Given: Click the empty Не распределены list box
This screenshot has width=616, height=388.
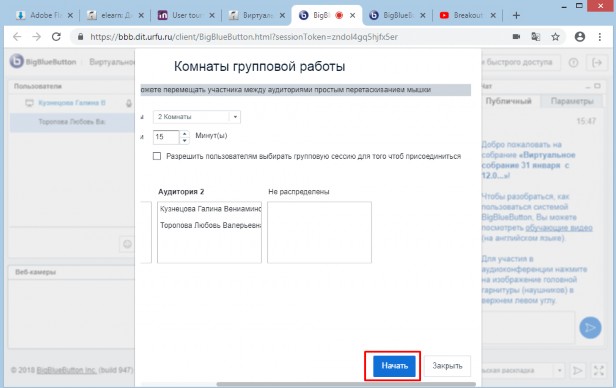Looking at the screenshot, I should pos(319,232).
